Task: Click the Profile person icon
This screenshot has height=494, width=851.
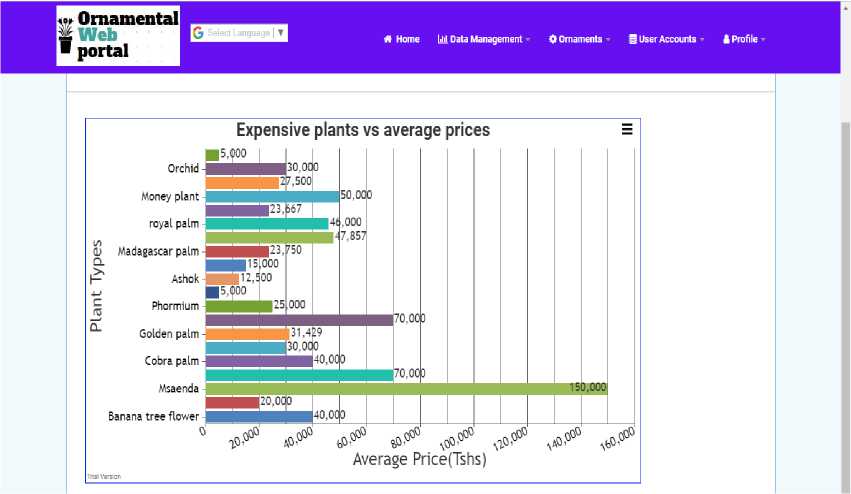Action: point(726,40)
